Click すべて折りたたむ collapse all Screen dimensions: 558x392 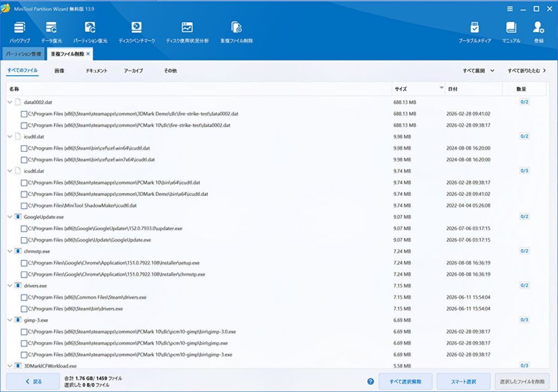point(527,70)
